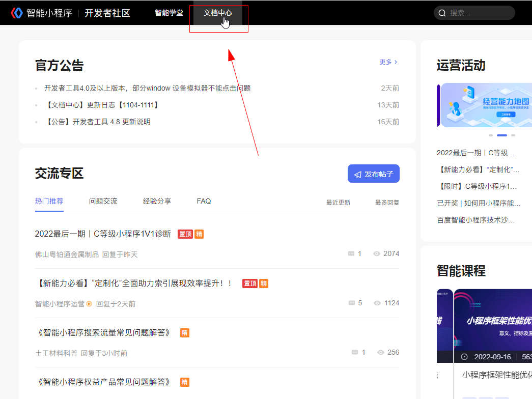Screen dimensions: 532x399
Task: Click verified badge next to 智能小程序运营
Action: click(89, 304)
